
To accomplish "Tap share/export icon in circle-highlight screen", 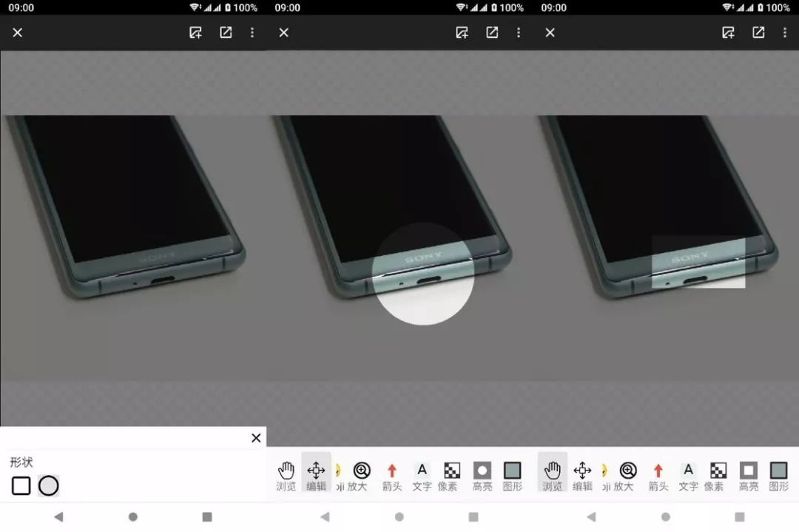I will tap(492, 33).
